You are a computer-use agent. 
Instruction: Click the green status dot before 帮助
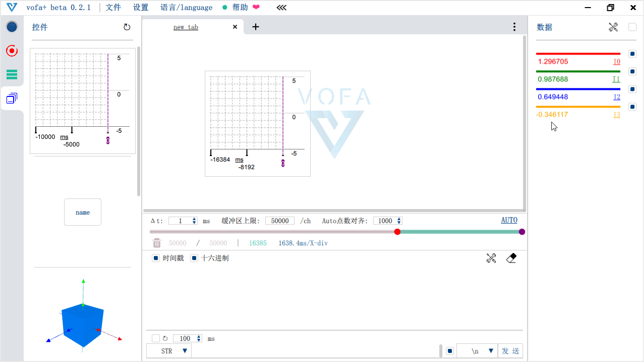(x=224, y=8)
